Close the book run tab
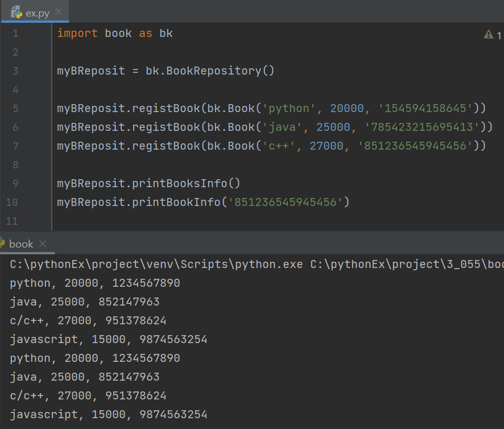 [x=43, y=244]
